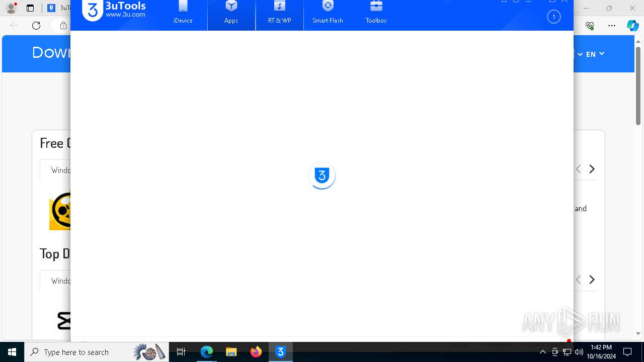The height and width of the screenshot is (362, 644).
Task: Open the download count badge showing 1
Action: coord(553,17)
